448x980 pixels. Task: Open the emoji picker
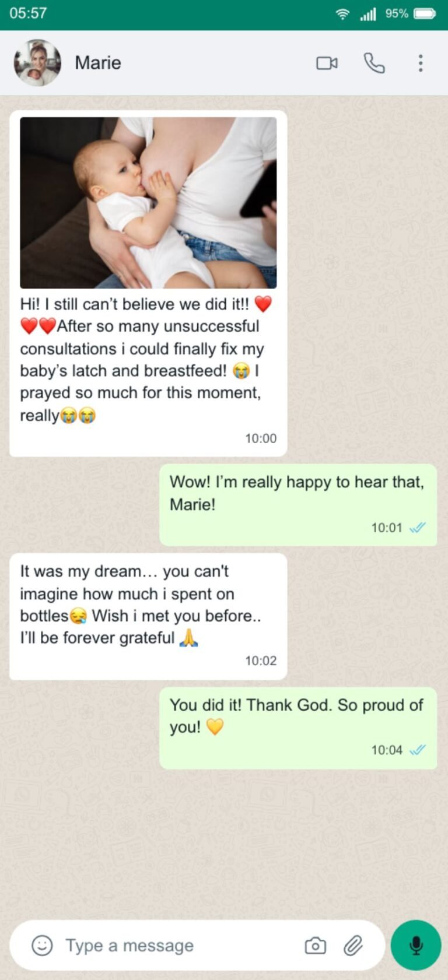42,945
